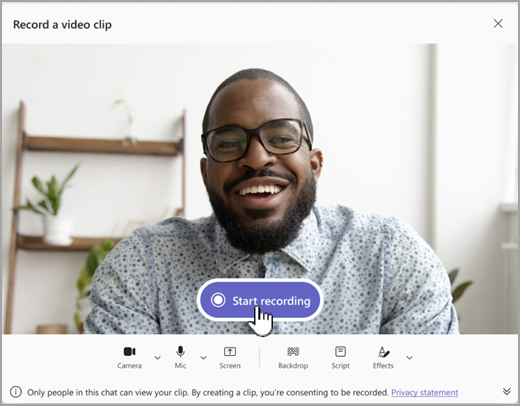
Task: Expand the Effects options chevron
Action: pyautogui.click(x=409, y=358)
